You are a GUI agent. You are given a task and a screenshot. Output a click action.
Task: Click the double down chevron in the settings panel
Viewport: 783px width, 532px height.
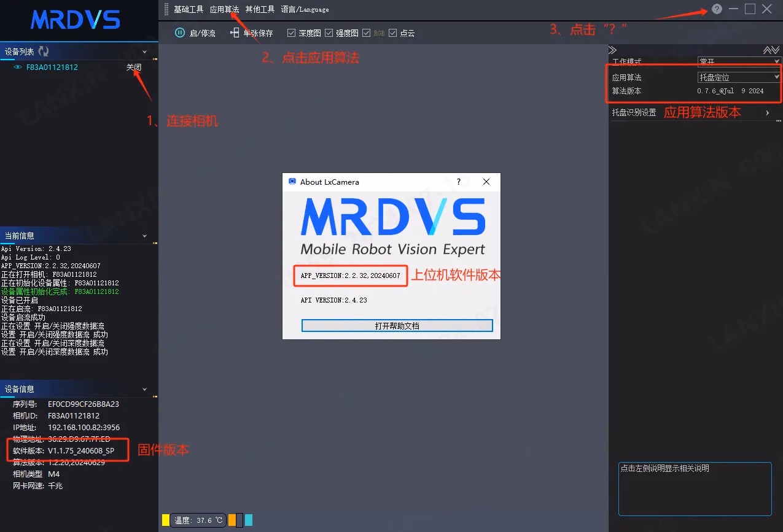[775, 50]
